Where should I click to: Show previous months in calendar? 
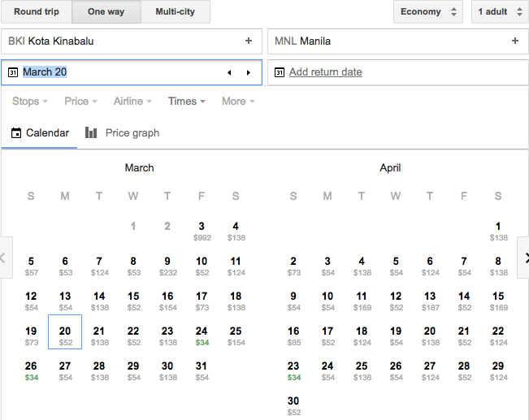[x=4, y=258]
